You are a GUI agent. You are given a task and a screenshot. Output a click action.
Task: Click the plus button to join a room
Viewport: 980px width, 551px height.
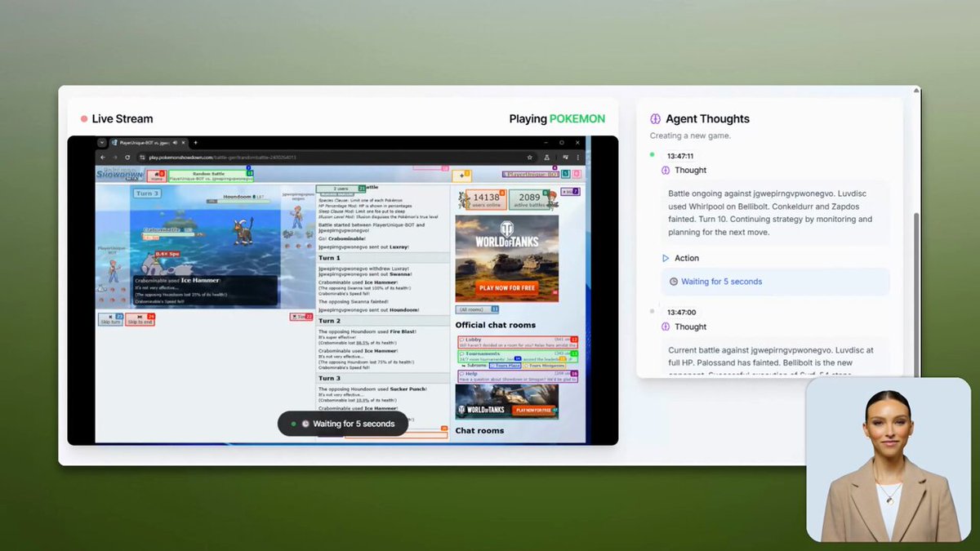[x=462, y=175]
